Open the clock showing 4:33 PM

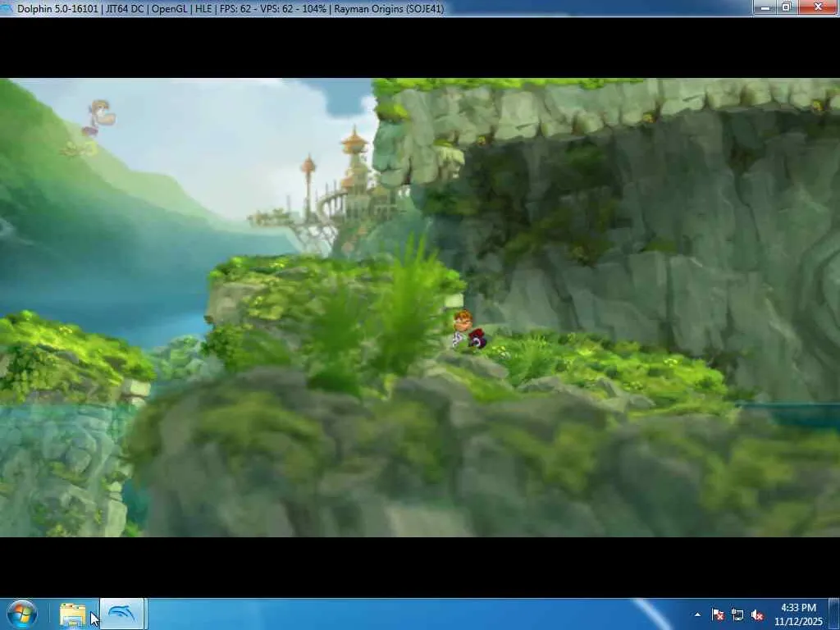pyautogui.click(x=798, y=608)
